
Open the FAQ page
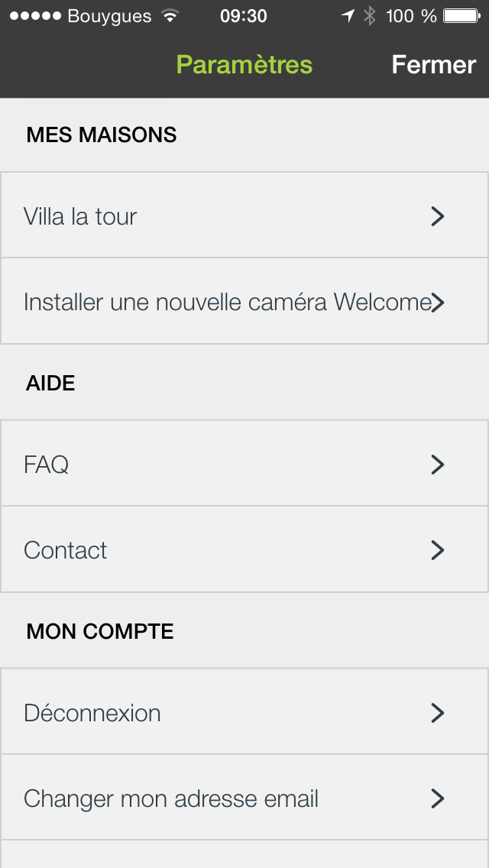(x=47, y=465)
